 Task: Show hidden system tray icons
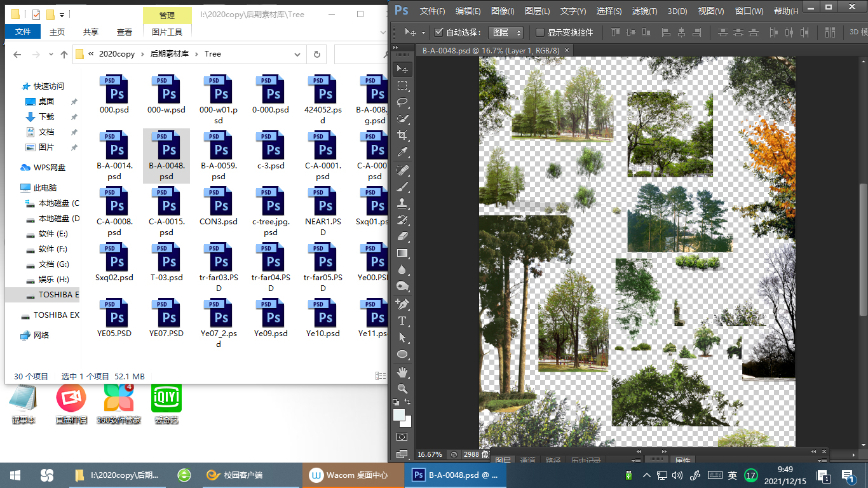(647, 475)
